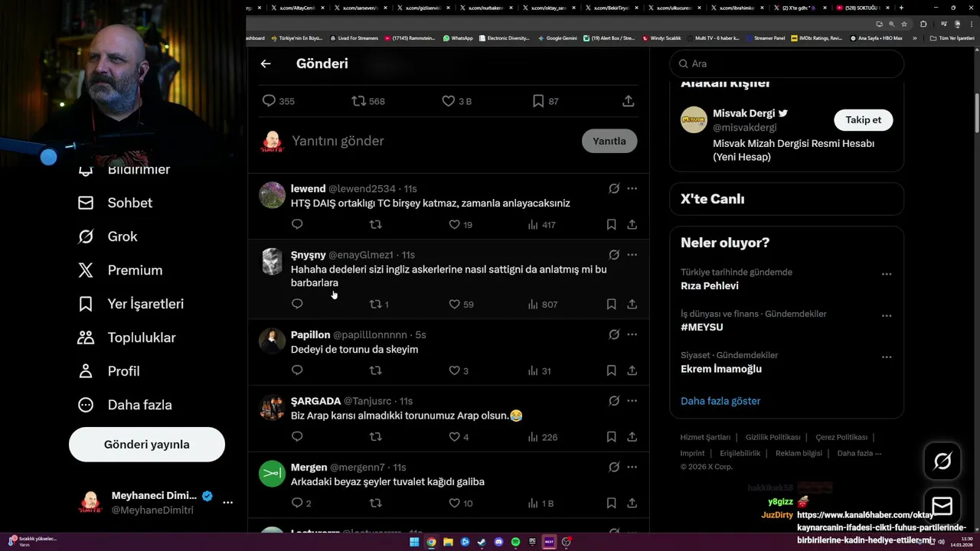Open the Gizlilik Politikası footer link
This screenshot has width=980, height=551.
(x=773, y=438)
